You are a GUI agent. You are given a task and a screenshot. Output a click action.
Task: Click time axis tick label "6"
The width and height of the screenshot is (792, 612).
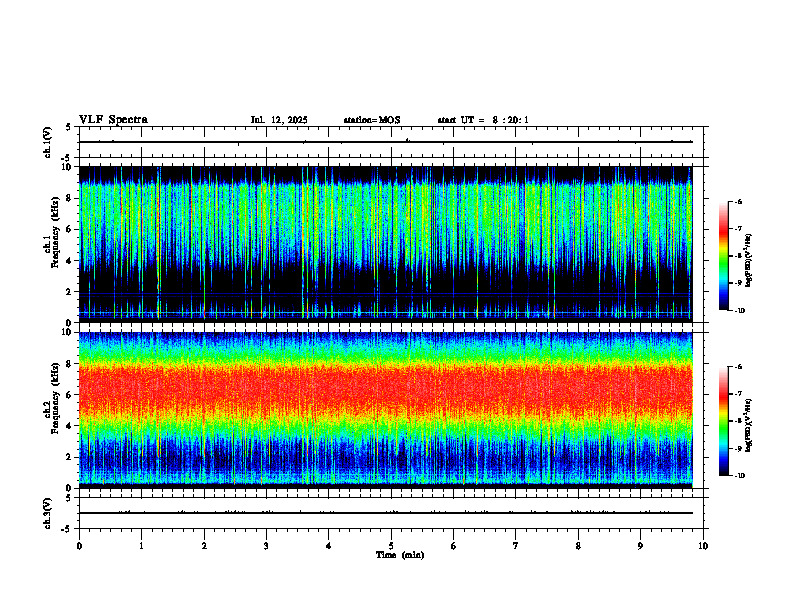click(454, 546)
